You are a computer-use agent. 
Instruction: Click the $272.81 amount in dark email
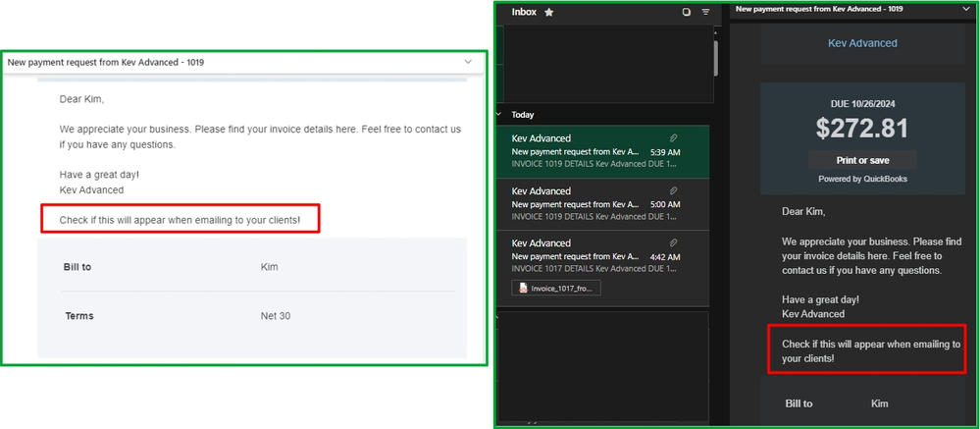[862, 129]
